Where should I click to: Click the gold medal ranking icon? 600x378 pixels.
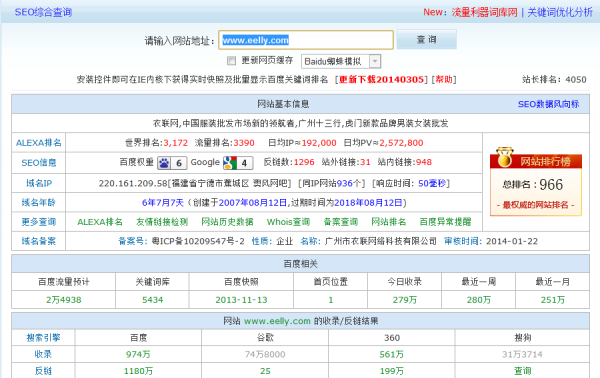click(505, 158)
